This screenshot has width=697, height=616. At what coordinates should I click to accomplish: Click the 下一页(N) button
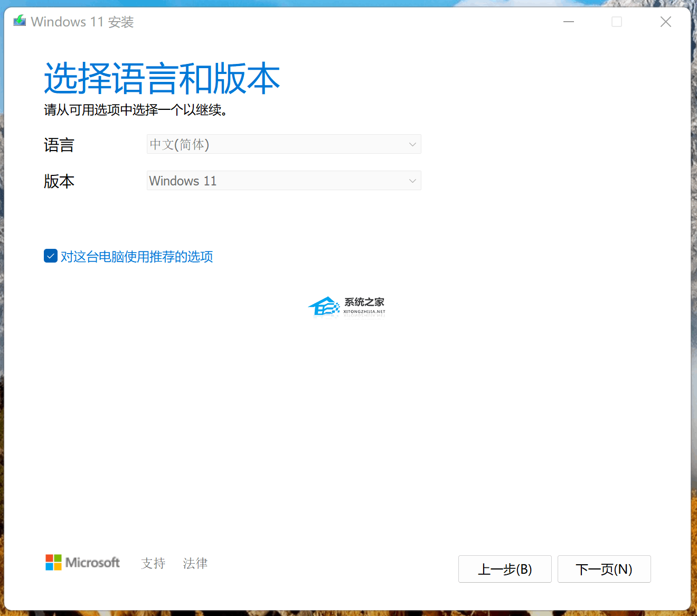coord(604,569)
